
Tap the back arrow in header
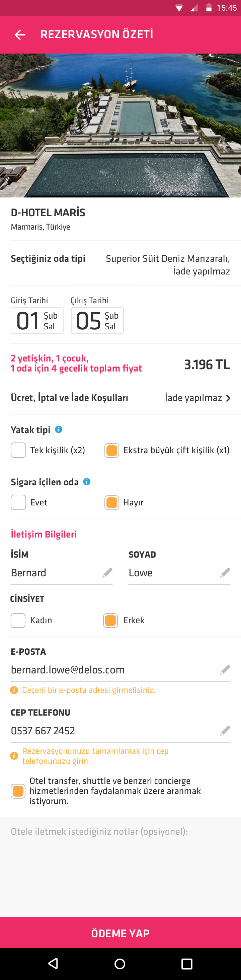(x=20, y=35)
